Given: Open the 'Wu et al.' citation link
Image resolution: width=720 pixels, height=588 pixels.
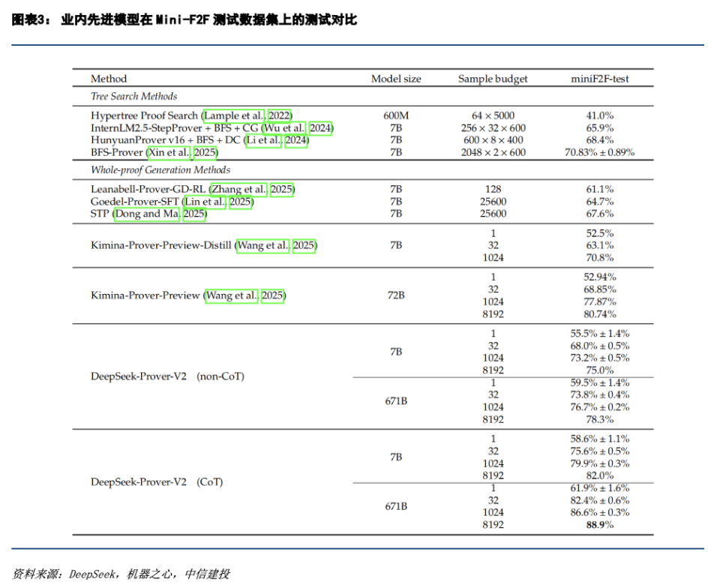Looking at the screenshot, I should pyautogui.click(x=283, y=127).
